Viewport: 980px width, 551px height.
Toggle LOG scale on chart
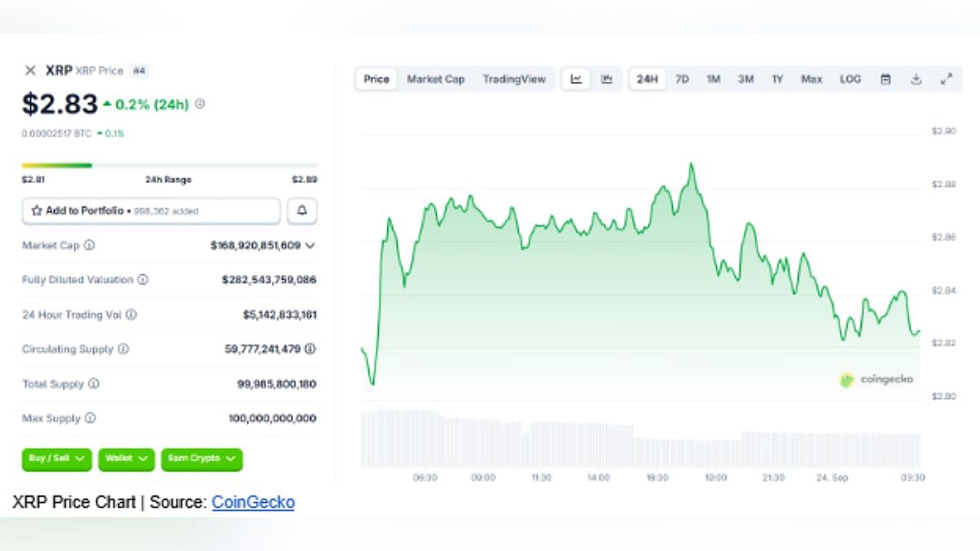(850, 79)
